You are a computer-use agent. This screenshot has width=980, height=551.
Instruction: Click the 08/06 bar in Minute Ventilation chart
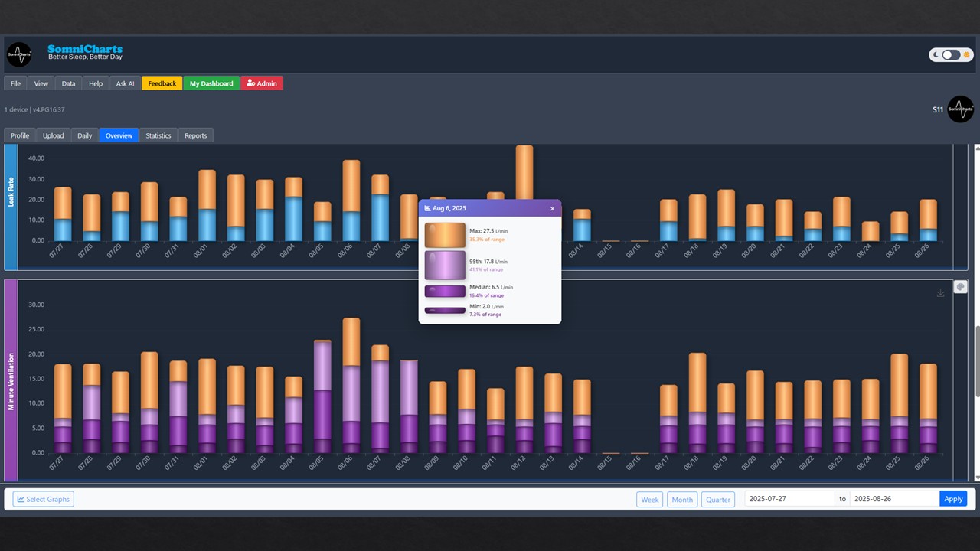[351, 385]
